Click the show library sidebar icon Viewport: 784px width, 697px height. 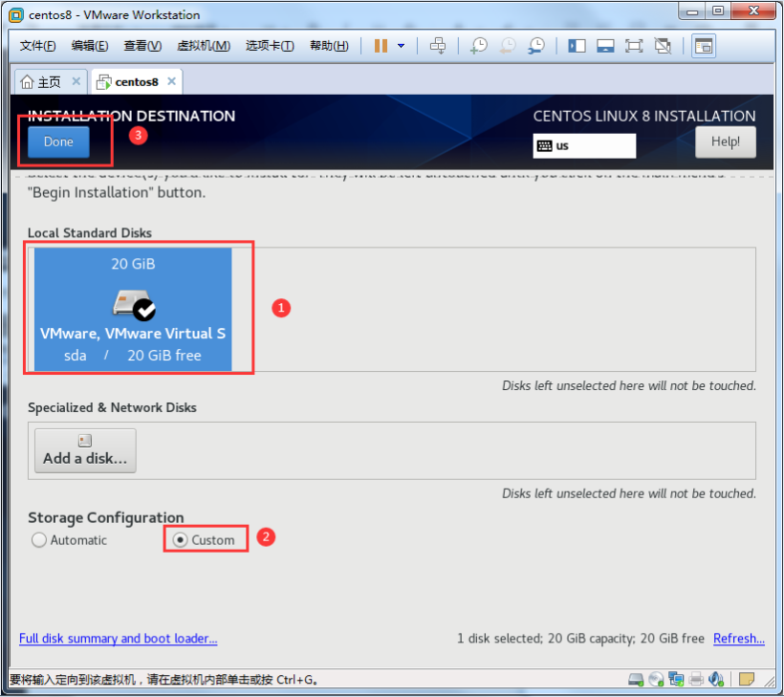point(577,46)
